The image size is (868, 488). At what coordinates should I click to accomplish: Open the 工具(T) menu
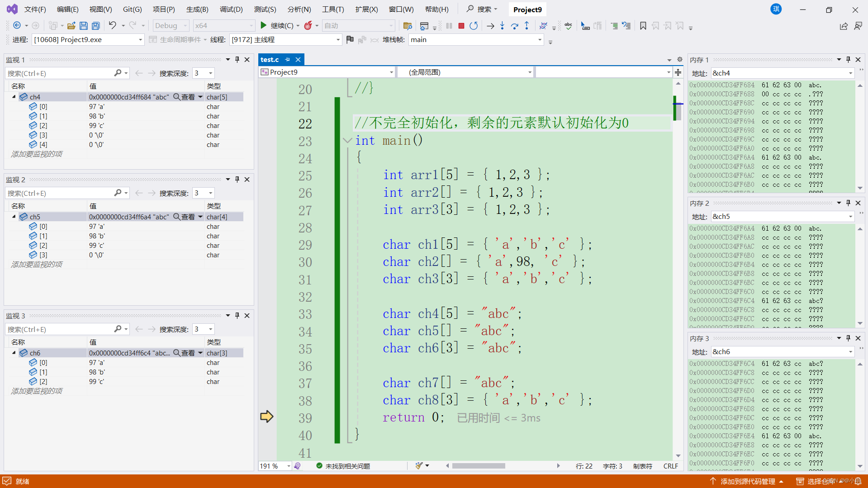click(333, 9)
